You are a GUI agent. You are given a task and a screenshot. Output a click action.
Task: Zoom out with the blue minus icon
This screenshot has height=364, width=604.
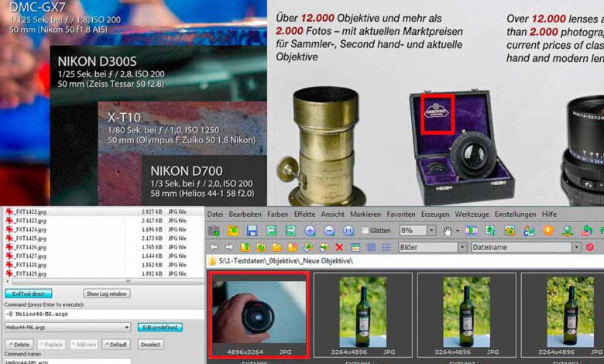tap(329, 231)
